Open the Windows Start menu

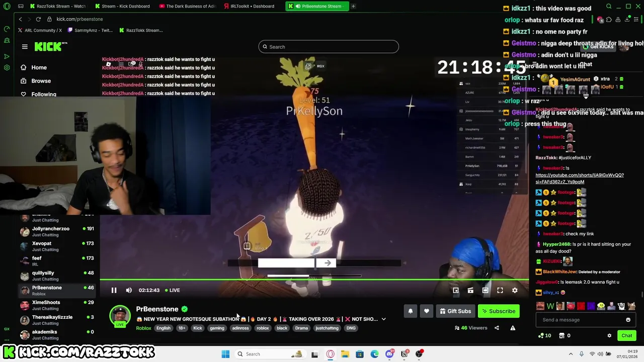(x=225, y=354)
